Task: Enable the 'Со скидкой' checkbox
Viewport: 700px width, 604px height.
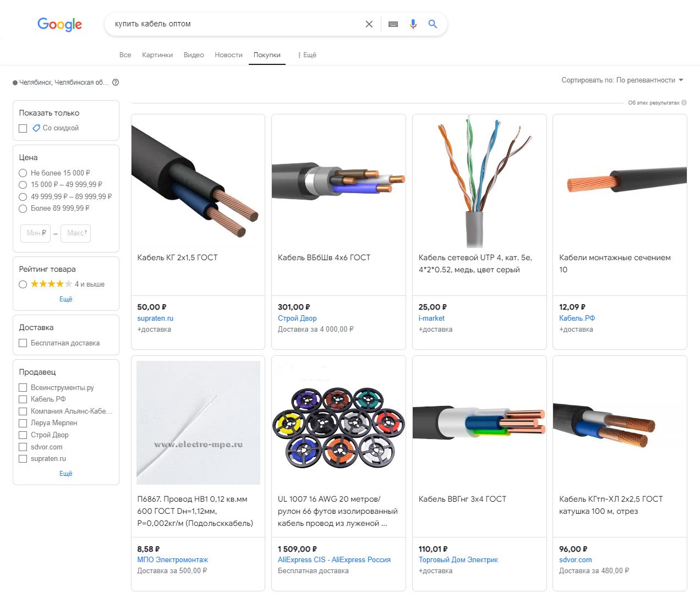Action: click(23, 128)
